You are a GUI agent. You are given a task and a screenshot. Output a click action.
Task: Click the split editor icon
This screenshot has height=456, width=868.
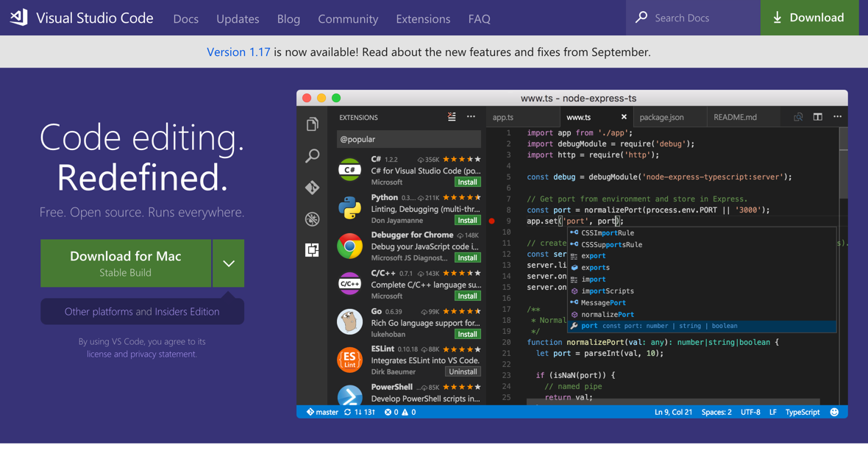pos(818,117)
